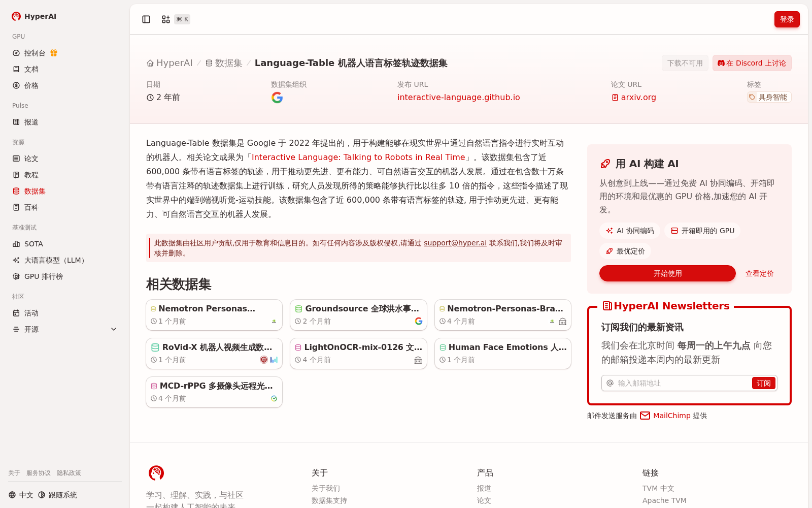Open Human Face Emotions dataset card

pos(503,354)
